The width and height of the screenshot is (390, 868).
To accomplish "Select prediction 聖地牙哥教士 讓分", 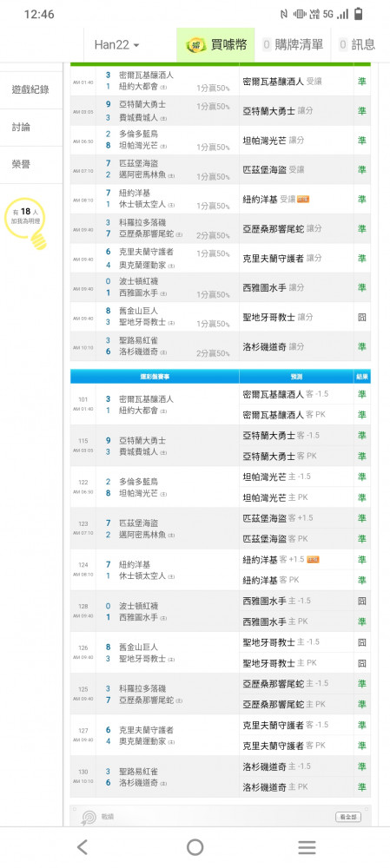I will (x=278, y=317).
